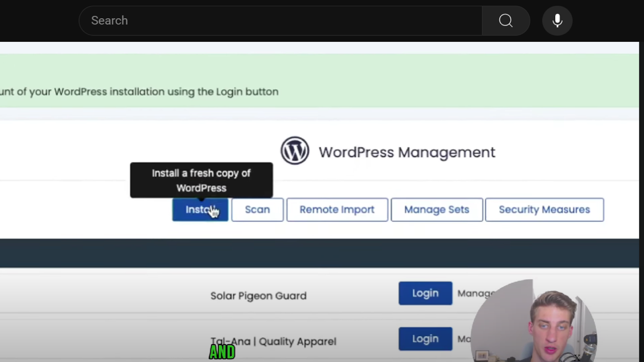This screenshot has width=644, height=362.
Task: Click the WordPress logo icon
Action: (x=295, y=150)
